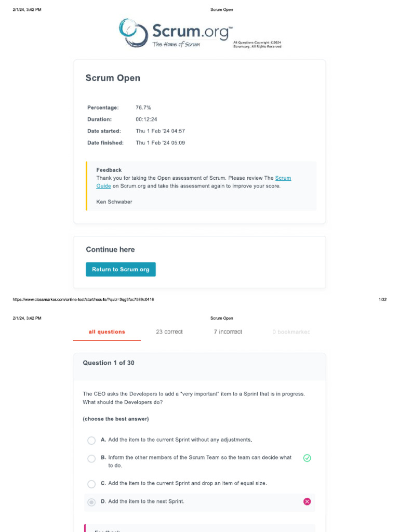Screen dimensions: 399x532
Task: Select radio option D add to next Sprint
Action: pos(91,502)
